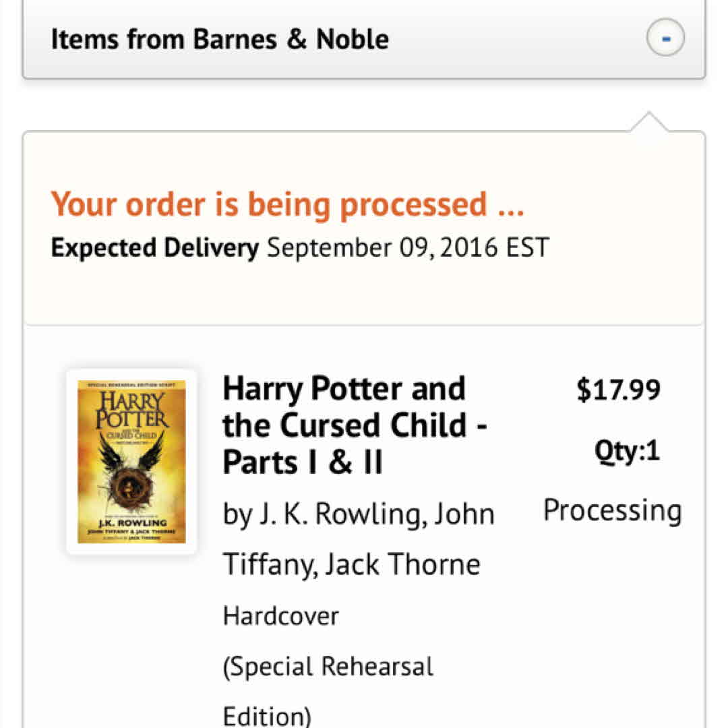Click the "Your order is being processed" heading
This screenshot has width=728, height=728.
point(287,204)
